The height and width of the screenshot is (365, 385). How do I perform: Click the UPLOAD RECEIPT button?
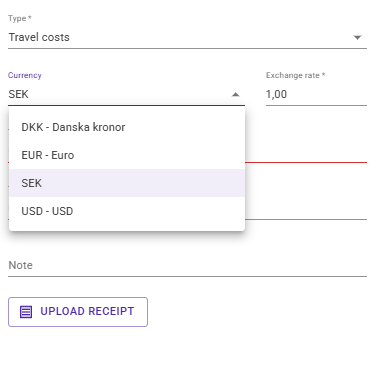pos(78,312)
